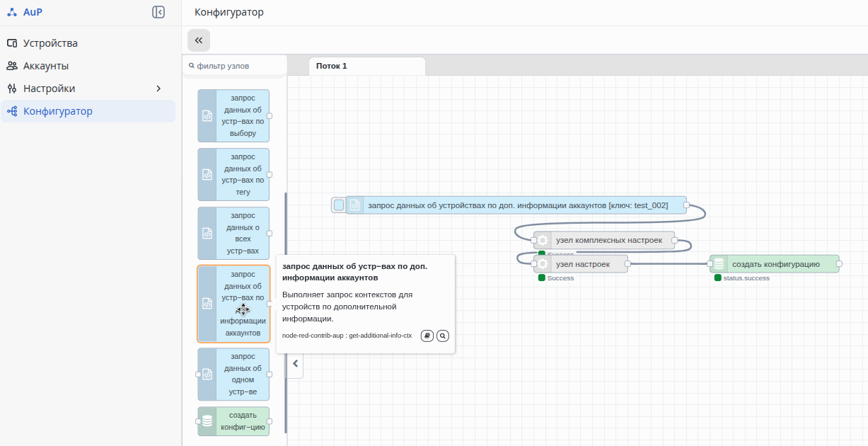This screenshot has height=446, width=868.
Task: Select palette node запрос данных о всех устр-вах
Action: point(233,233)
